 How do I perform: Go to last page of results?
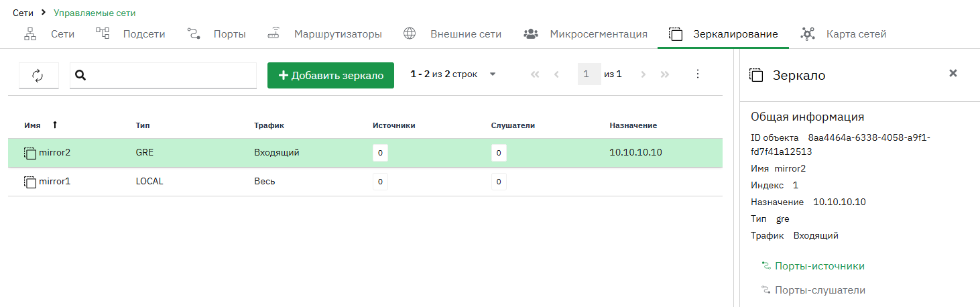[x=665, y=74]
